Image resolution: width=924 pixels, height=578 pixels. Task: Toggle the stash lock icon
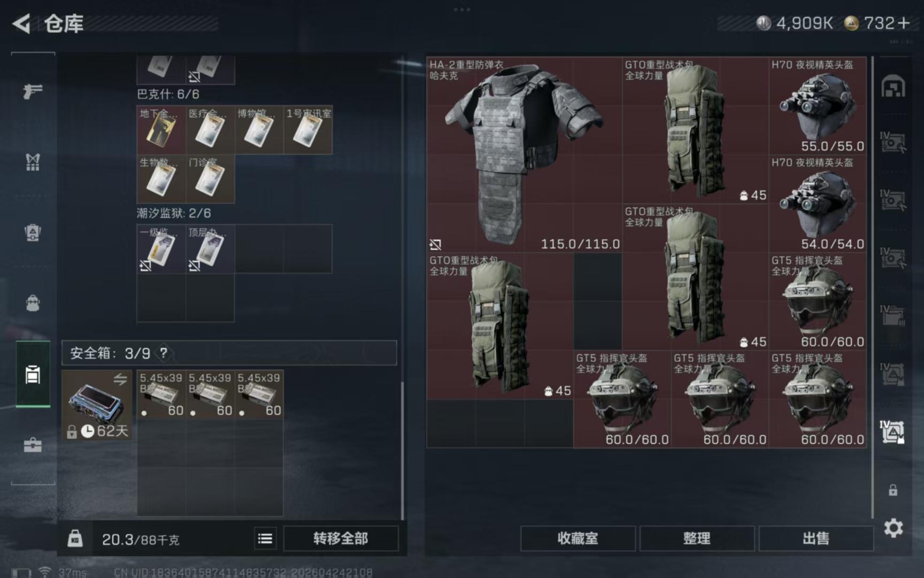(x=893, y=490)
